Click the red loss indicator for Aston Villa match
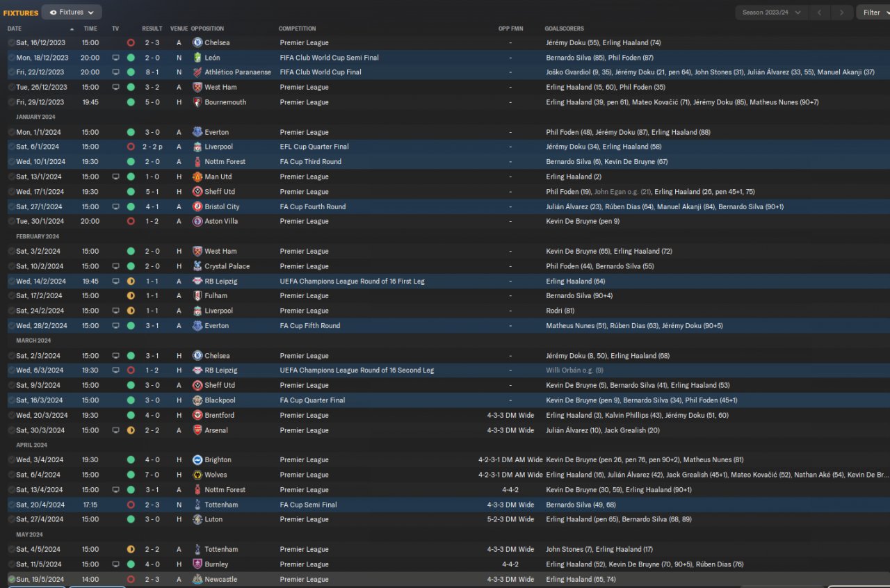890x588 pixels. (131, 221)
